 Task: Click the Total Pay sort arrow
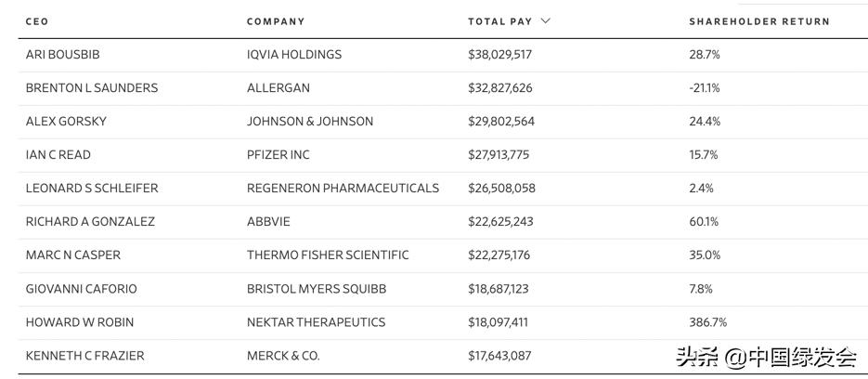(546, 20)
